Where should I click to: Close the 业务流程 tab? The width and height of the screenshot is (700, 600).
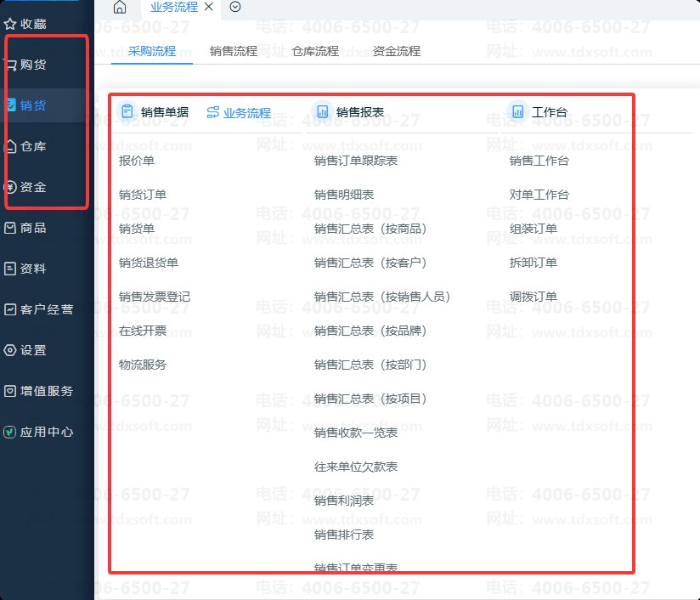pyautogui.click(x=208, y=7)
